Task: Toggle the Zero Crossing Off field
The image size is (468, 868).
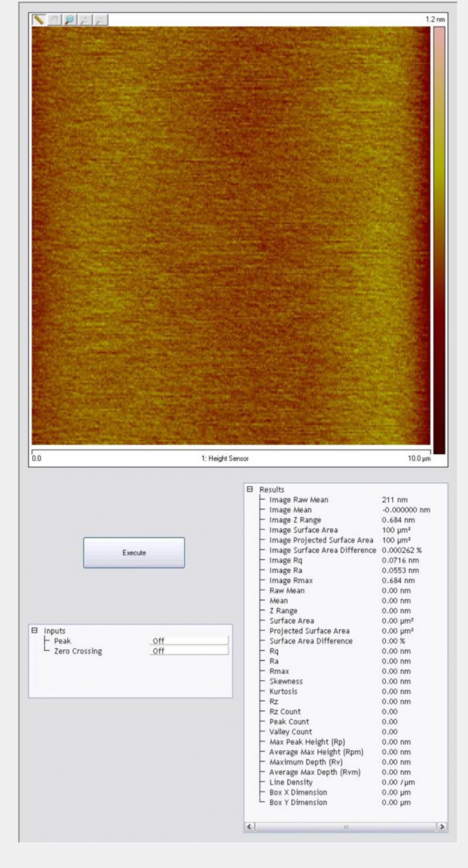Action: click(188, 651)
